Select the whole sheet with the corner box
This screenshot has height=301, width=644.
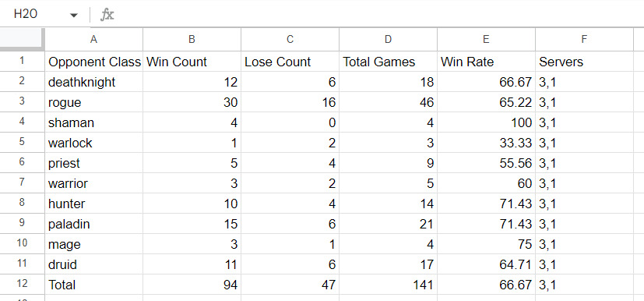[22, 40]
